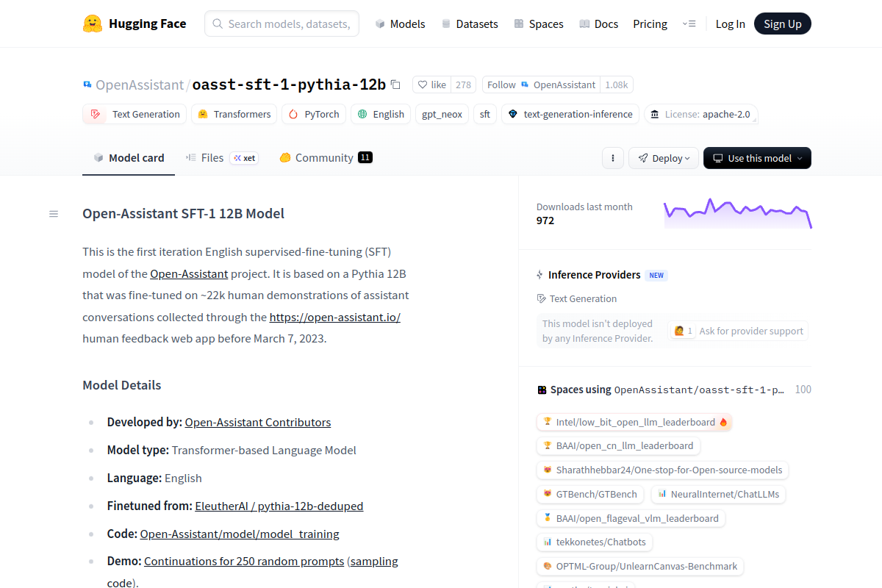Screen dimensions: 882x588
Task: Open the EleutherAI pythia-12b-deduped link
Action: click(279, 506)
